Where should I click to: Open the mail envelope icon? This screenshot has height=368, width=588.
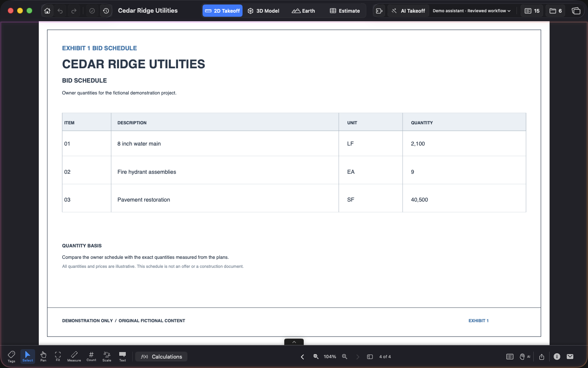point(570,357)
